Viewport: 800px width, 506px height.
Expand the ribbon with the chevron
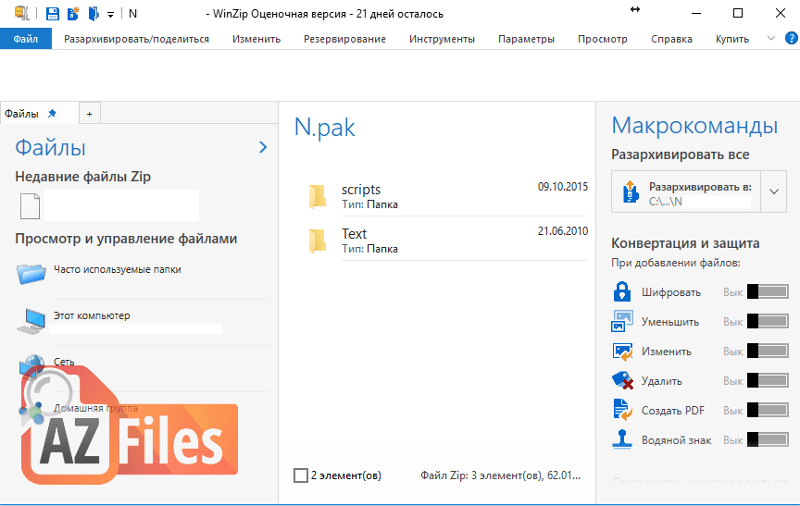click(x=771, y=38)
